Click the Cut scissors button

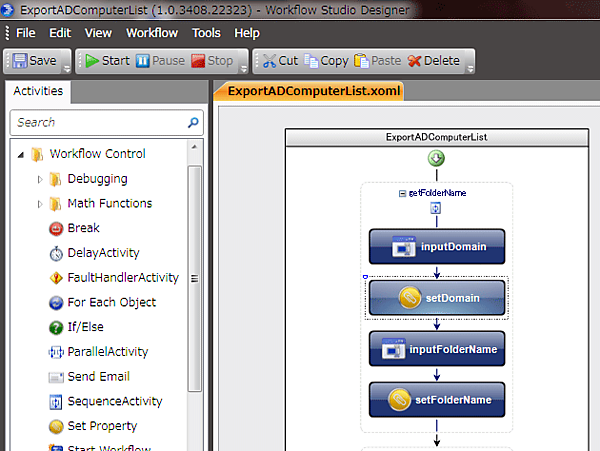(280, 60)
